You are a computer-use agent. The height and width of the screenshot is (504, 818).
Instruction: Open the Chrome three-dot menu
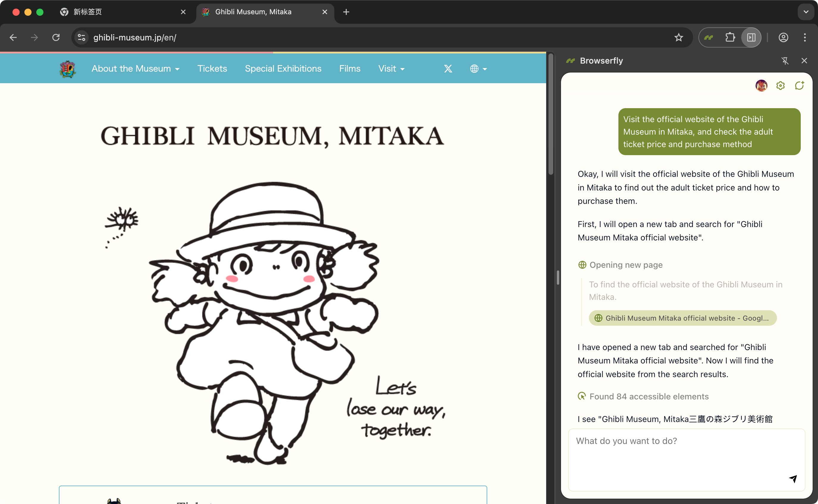point(805,37)
